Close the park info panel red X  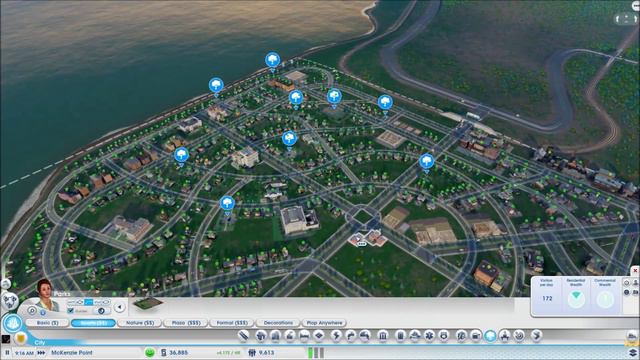pos(635,271)
